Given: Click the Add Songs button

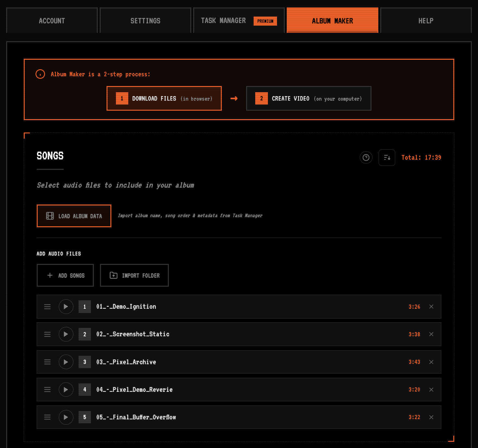Looking at the screenshot, I should tap(65, 275).
